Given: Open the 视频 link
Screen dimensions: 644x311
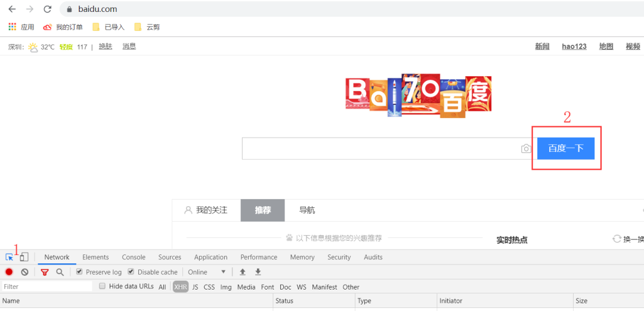Looking at the screenshot, I should coord(633,46).
